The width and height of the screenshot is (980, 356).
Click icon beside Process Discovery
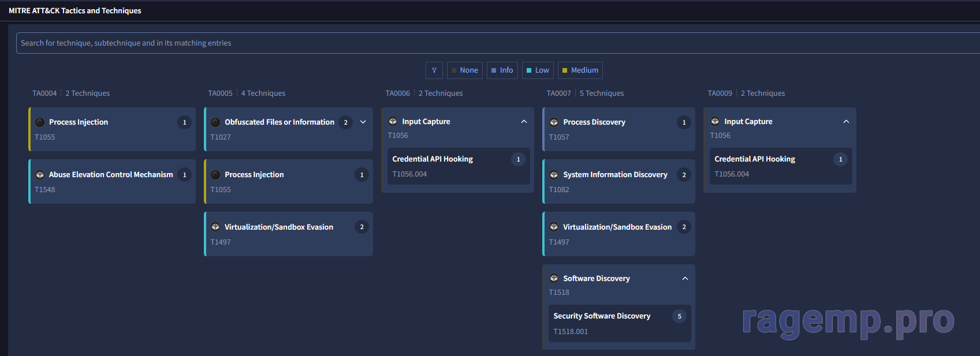[554, 122]
